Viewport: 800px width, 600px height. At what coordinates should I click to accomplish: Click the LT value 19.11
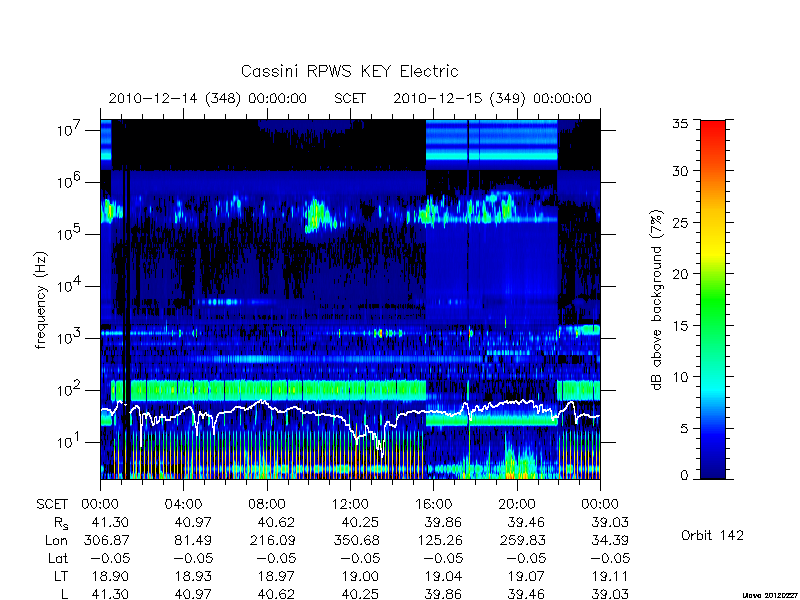point(610,576)
